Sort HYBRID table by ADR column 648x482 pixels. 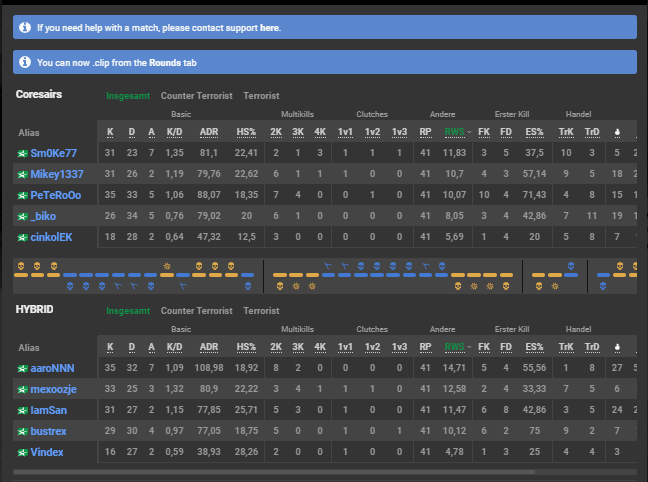coord(209,347)
